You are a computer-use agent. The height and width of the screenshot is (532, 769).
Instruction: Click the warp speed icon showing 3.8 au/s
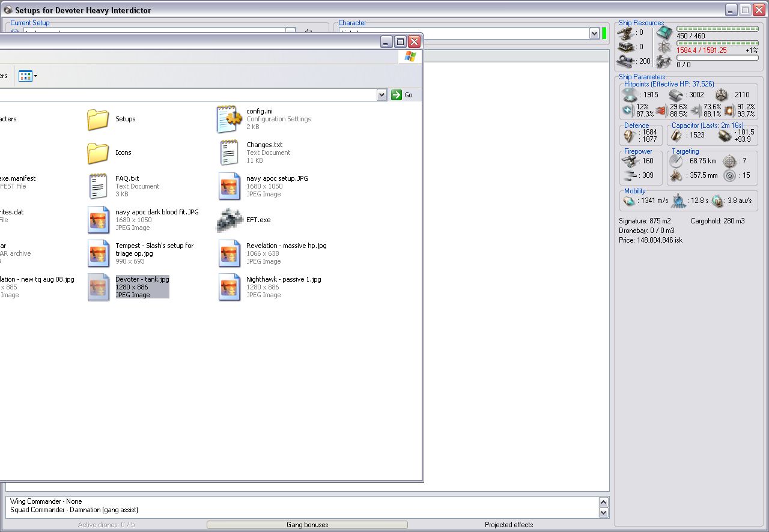[717, 201]
